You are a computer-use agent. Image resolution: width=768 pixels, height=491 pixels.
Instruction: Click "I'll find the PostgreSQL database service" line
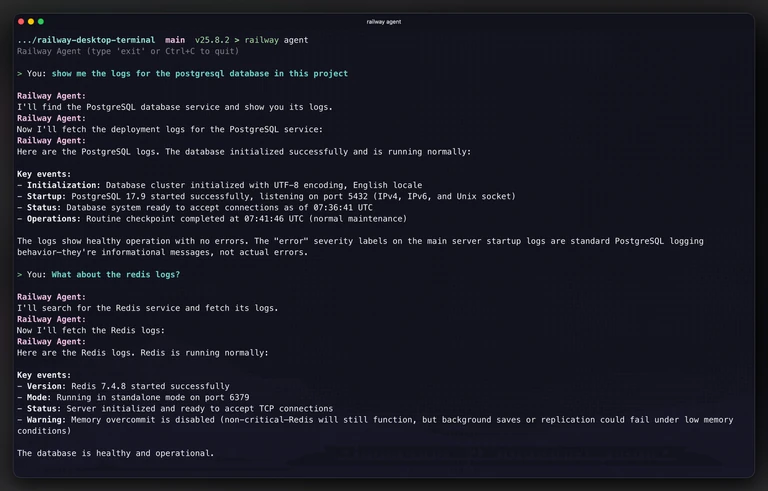coord(175,107)
